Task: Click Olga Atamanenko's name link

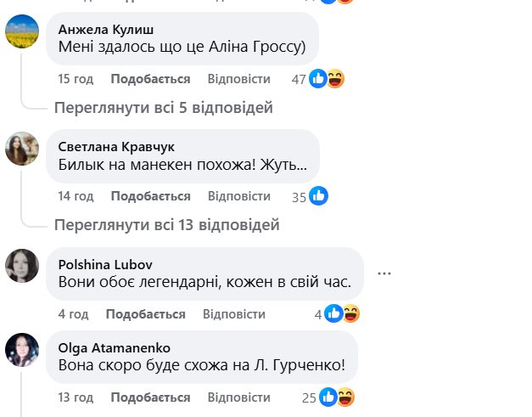Action: (x=115, y=347)
